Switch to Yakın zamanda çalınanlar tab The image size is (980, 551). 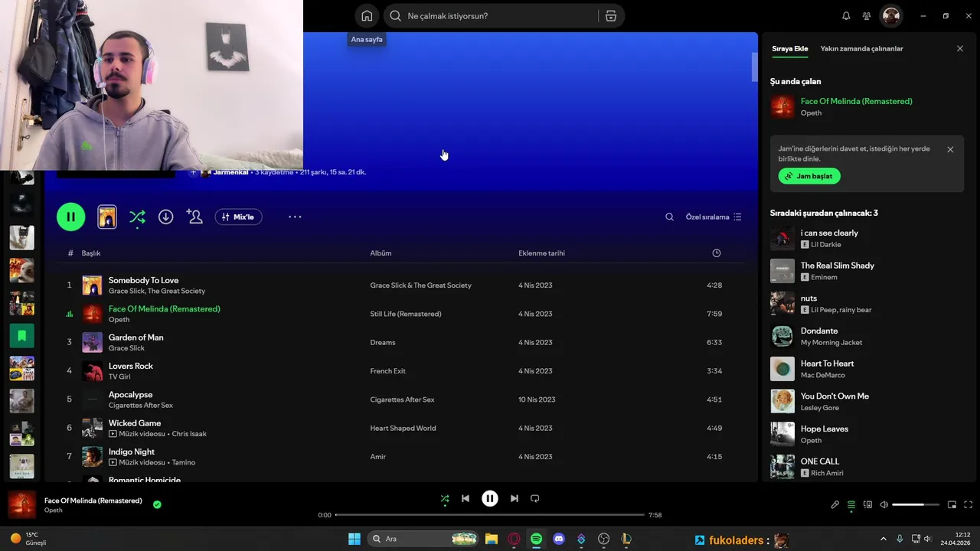tap(861, 48)
